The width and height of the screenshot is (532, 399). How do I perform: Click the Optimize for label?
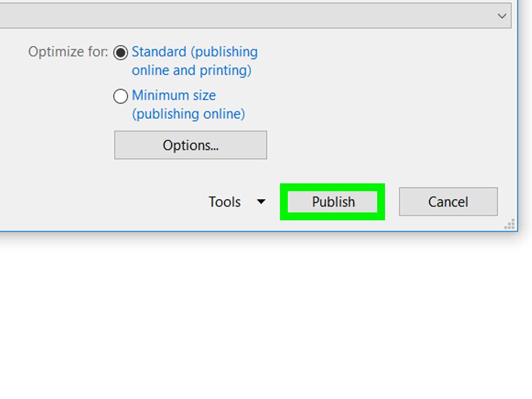point(68,52)
